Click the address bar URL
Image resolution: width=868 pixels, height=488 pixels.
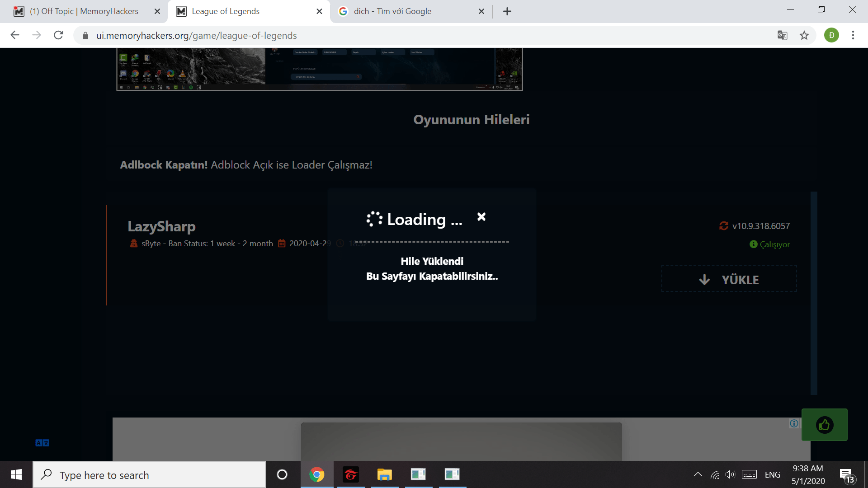coord(197,35)
